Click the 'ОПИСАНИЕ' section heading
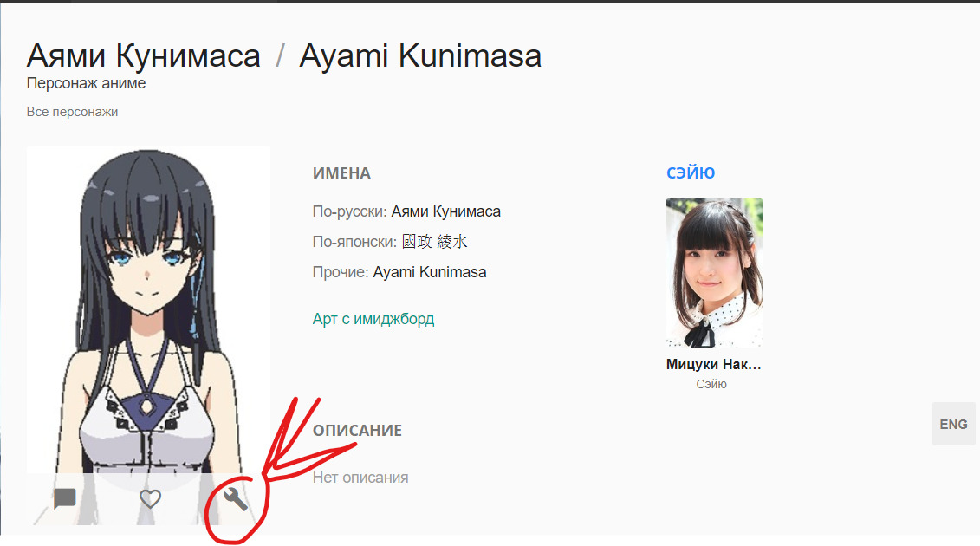This screenshot has width=980, height=546. [357, 431]
